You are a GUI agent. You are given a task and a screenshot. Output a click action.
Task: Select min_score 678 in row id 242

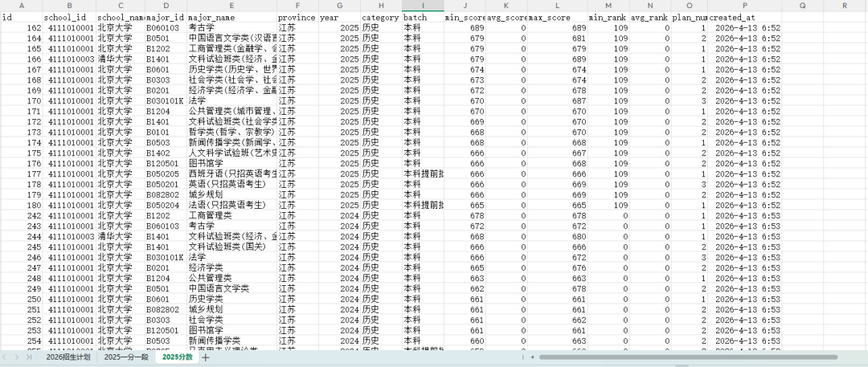pyautogui.click(x=465, y=216)
